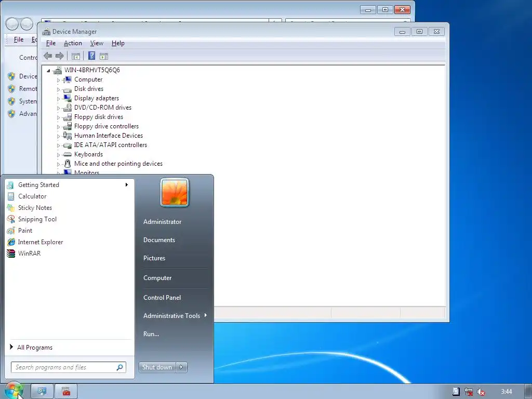The image size is (532, 399).
Task: Click the Back arrow in Device Manager toolbar
Action: [48, 56]
